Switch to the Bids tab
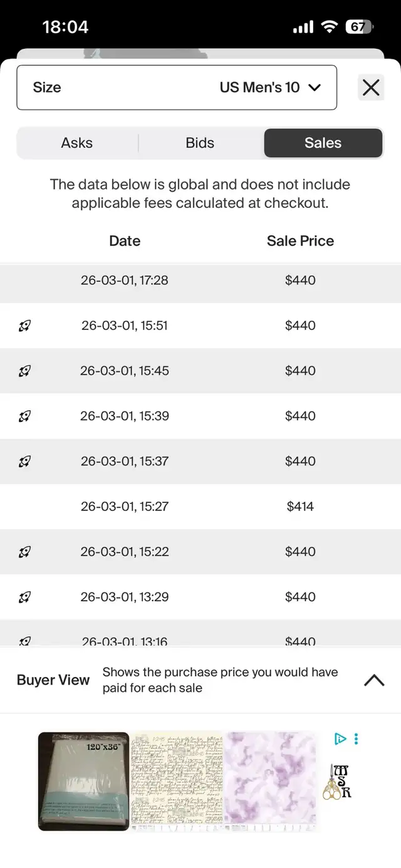401x868 pixels. coord(200,143)
